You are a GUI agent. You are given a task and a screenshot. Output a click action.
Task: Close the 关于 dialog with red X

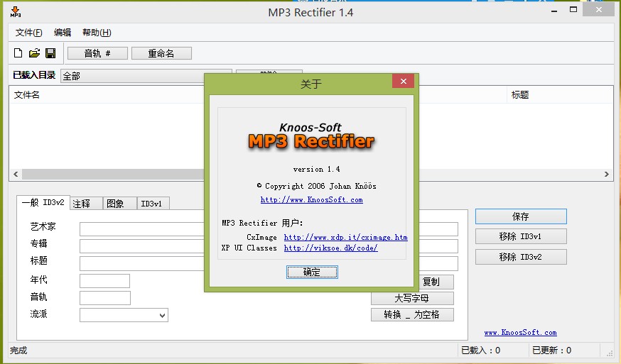click(x=403, y=81)
